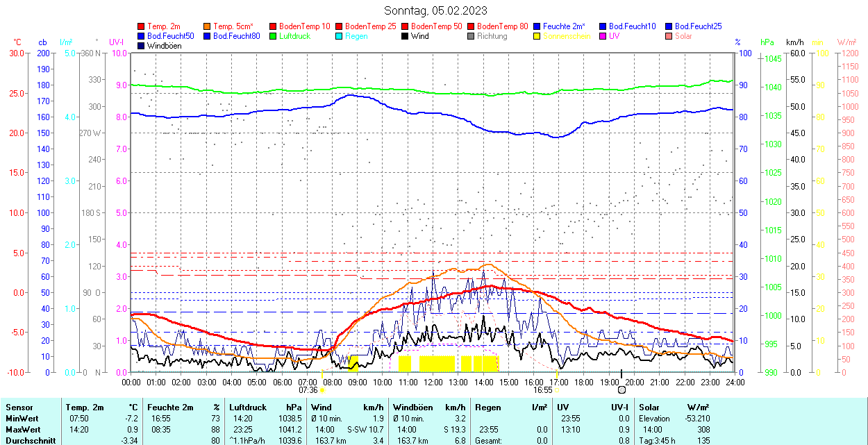This screenshot has width=868, height=445.
Task: Click the dark navy Windböen legend square
Action: coord(142,46)
